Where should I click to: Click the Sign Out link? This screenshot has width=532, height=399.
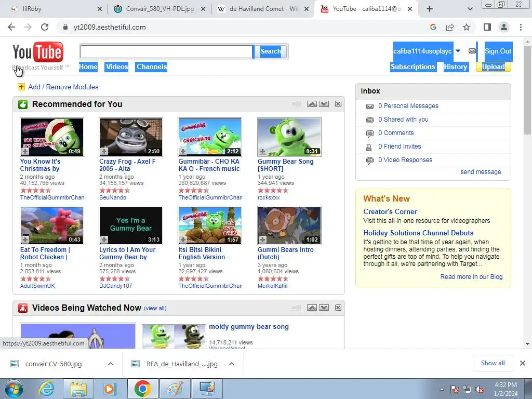tap(498, 51)
